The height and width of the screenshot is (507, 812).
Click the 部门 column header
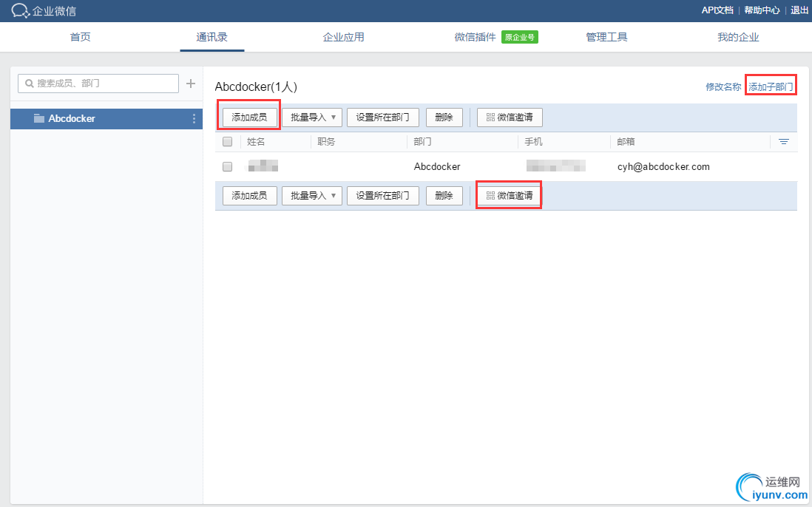[422, 142]
